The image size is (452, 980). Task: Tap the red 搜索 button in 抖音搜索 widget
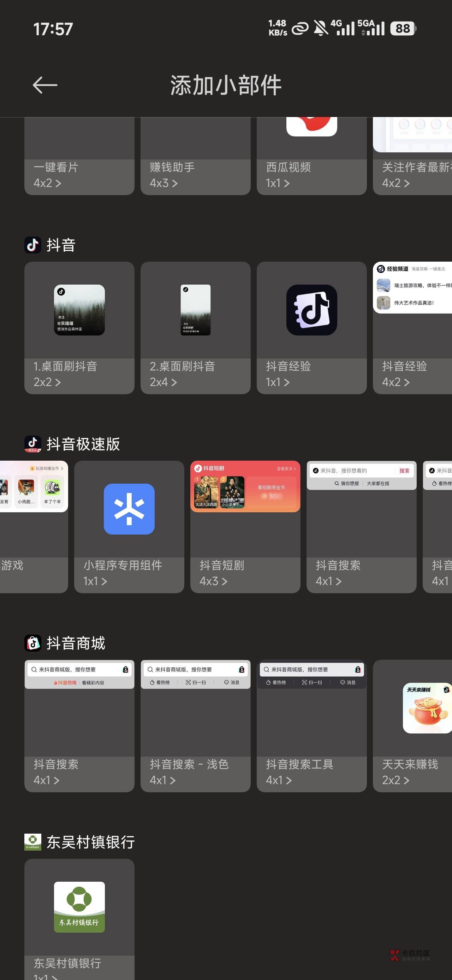tap(404, 471)
